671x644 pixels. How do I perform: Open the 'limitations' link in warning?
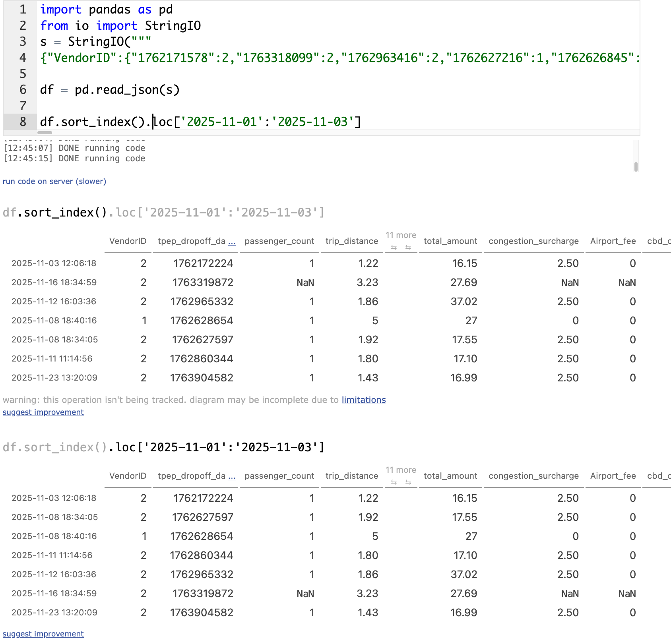pyautogui.click(x=364, y=400)
